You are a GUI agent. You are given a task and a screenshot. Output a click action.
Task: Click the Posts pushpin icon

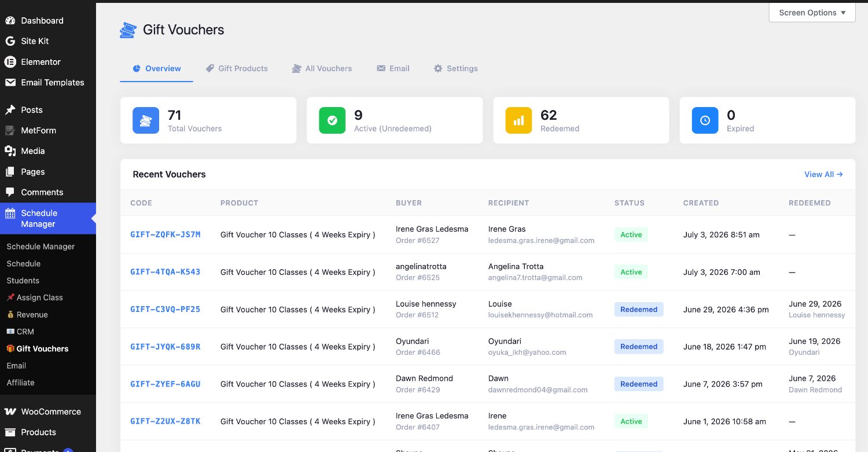(x=10, y=110)
